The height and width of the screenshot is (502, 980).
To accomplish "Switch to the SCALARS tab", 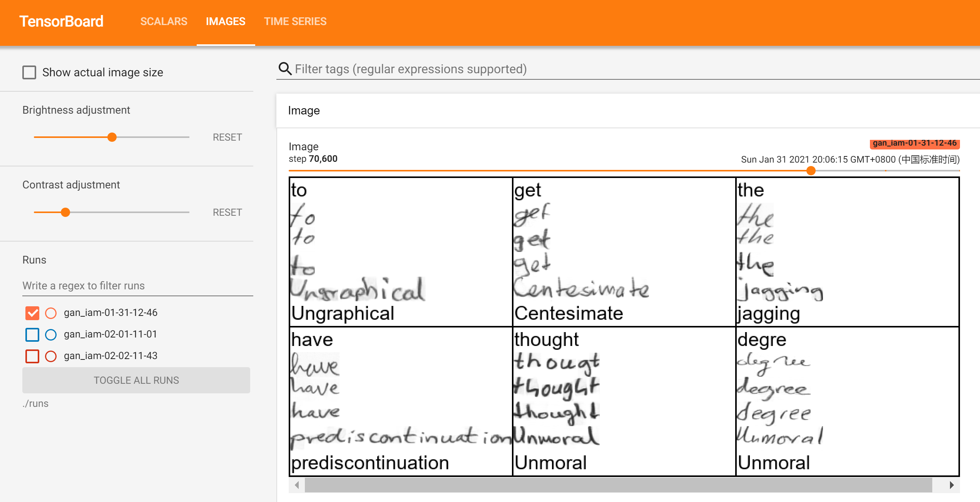I will point(164,21).
